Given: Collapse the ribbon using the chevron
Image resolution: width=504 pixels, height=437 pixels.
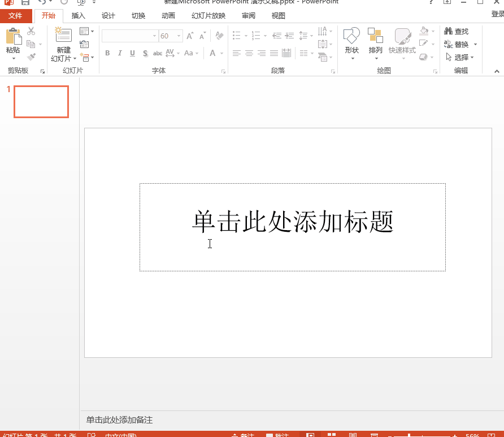Looking at the screenshot, I should pos(496,71).
